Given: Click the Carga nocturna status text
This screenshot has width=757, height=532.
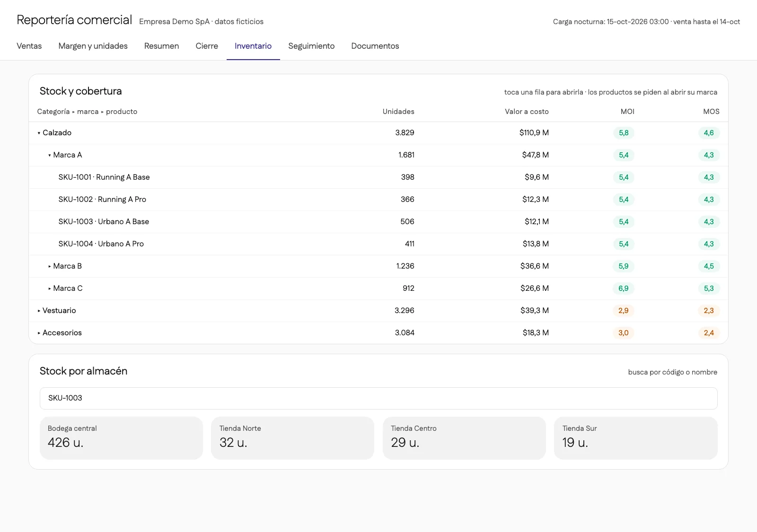Looking at the screenshot, I should click(x=646, y=22).
